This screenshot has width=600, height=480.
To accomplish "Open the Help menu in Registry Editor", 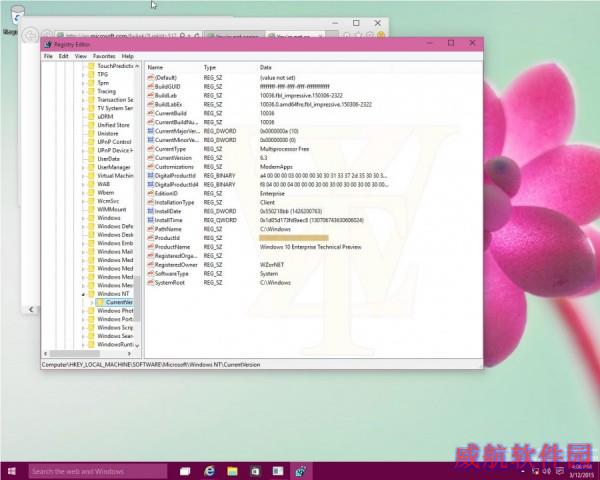I will [x=127, y=56].
